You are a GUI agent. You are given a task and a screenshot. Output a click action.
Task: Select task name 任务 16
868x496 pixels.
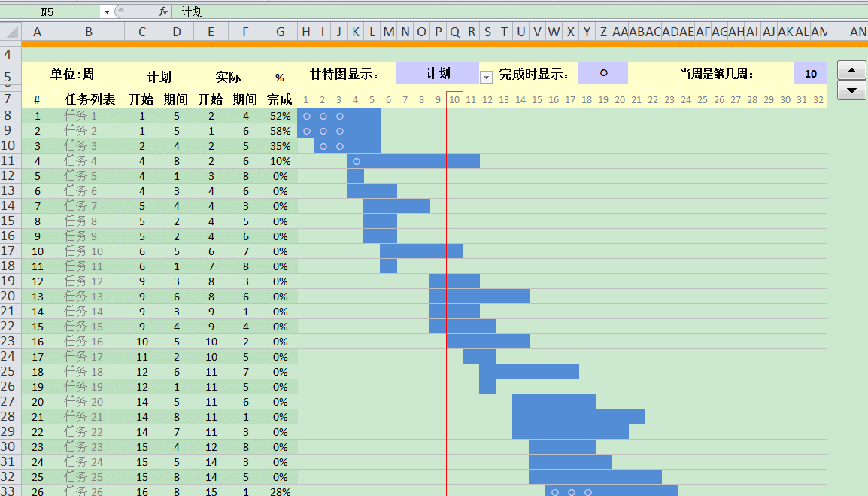click(x=83, y=342)
